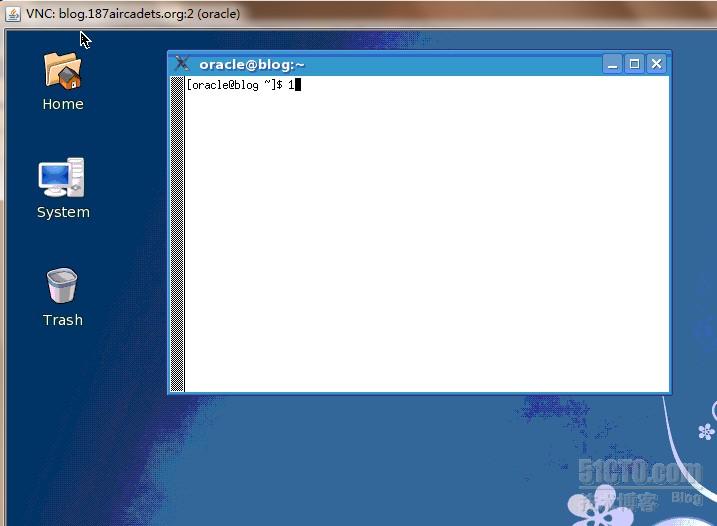
Task: Close the oracle@blog terminal window
Action: click(x=656, y=64)
